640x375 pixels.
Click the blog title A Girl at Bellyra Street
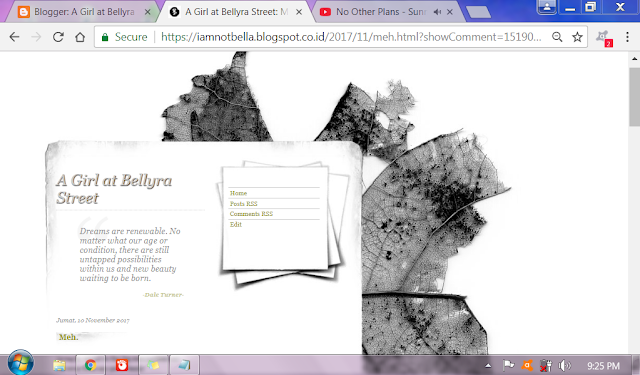click(114, 189)
